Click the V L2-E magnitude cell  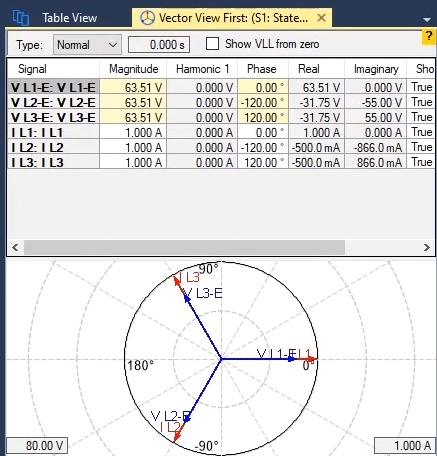tap(133, 102)
